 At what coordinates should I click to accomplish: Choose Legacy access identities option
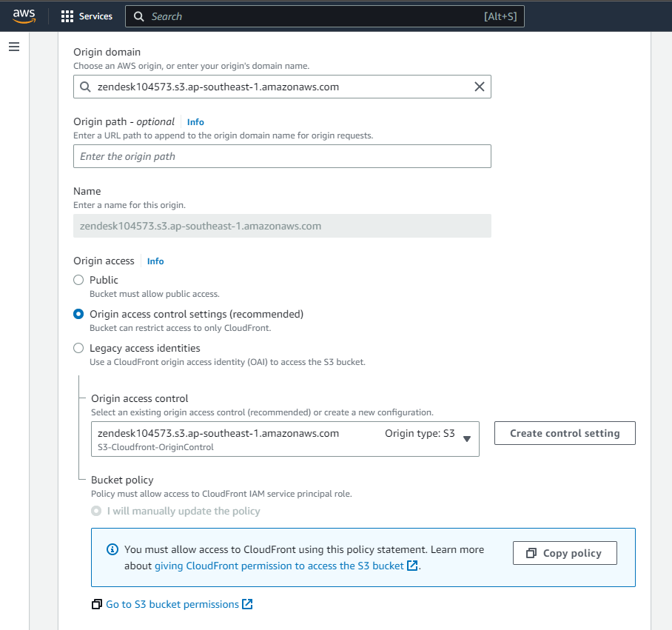tap(78, 348)
